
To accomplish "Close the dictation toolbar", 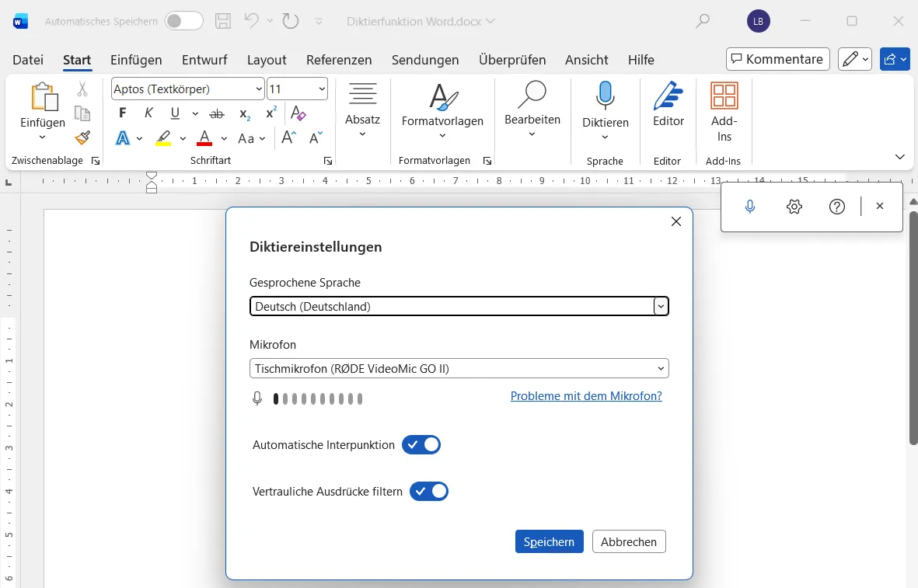I will click(x=879, y=206).
